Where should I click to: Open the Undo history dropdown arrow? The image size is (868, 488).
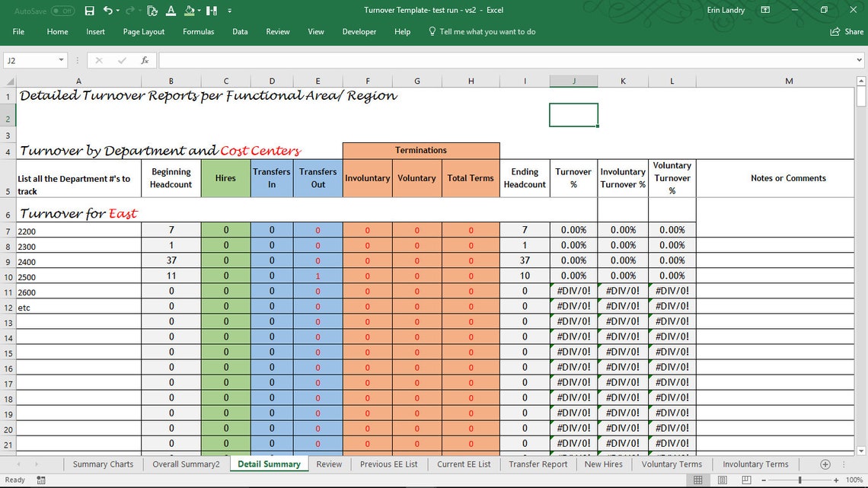coord(118,11)
